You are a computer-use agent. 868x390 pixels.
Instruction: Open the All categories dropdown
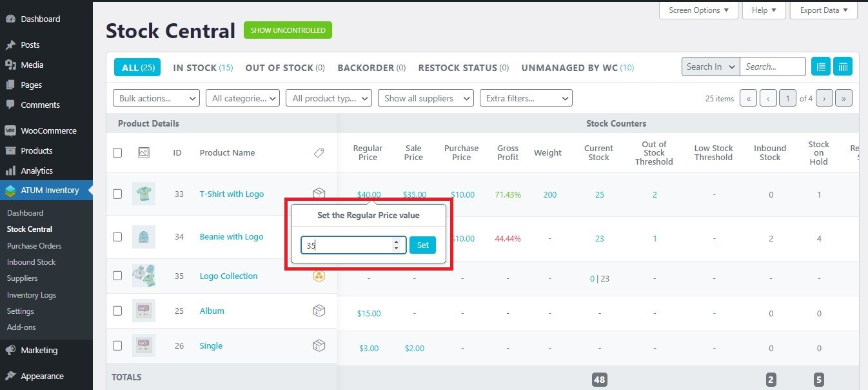(x=242, y=99)
